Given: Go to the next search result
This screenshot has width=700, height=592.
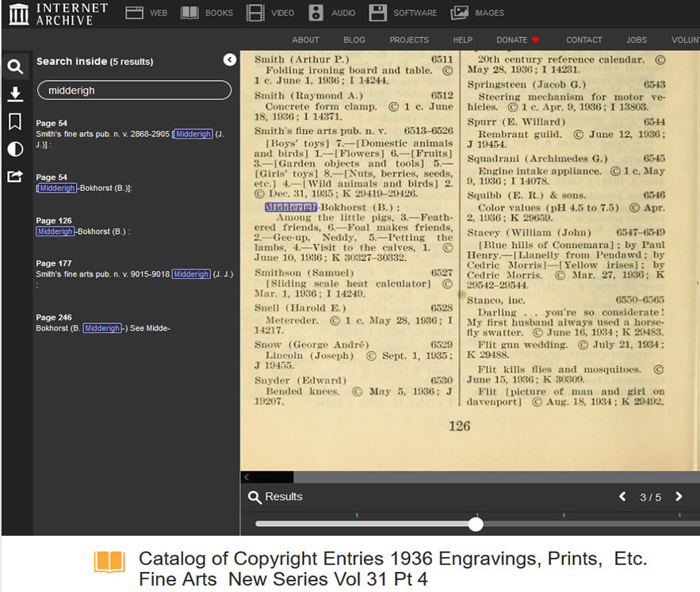Looking at the screenshot, I should [679, 497].
